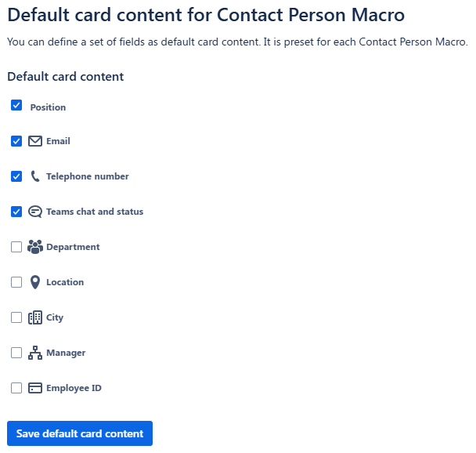Click the Telephone handset icon
Screen dimensions: 476x453
pyautogui.click(x=34, y=176)
